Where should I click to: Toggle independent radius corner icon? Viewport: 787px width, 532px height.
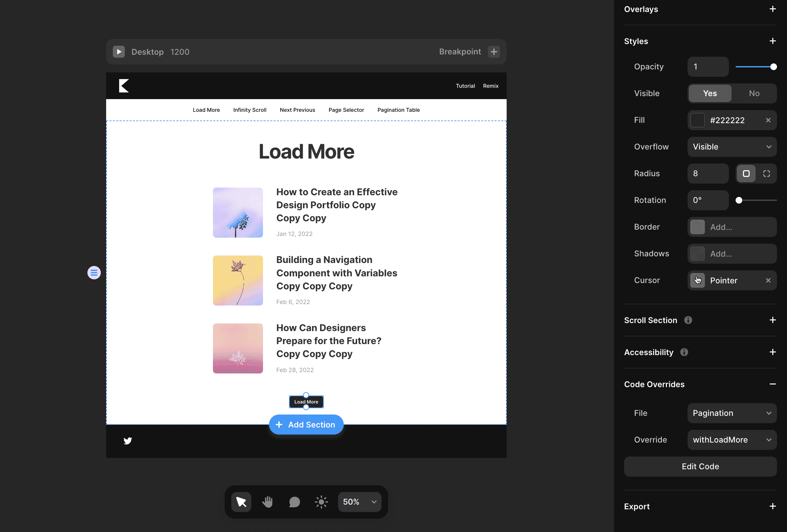click(766, 173)
